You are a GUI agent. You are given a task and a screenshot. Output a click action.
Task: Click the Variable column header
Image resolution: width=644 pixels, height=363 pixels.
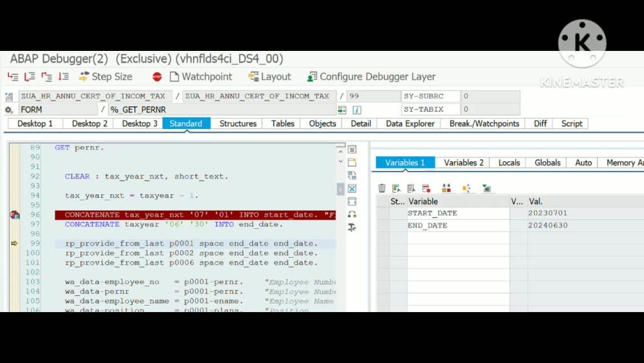pyautogui.click(x=458, y=201)
